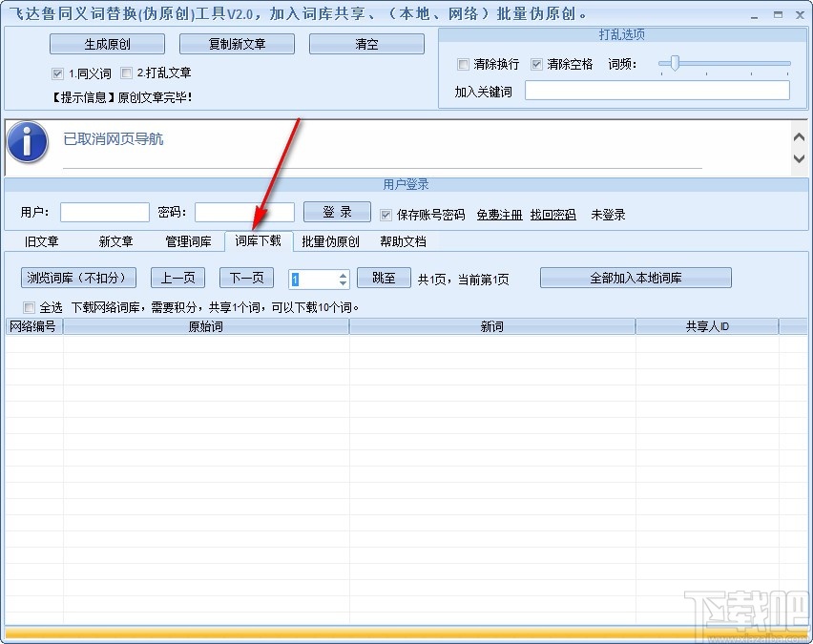Open the 找回密码 link

tap(553, 215)
